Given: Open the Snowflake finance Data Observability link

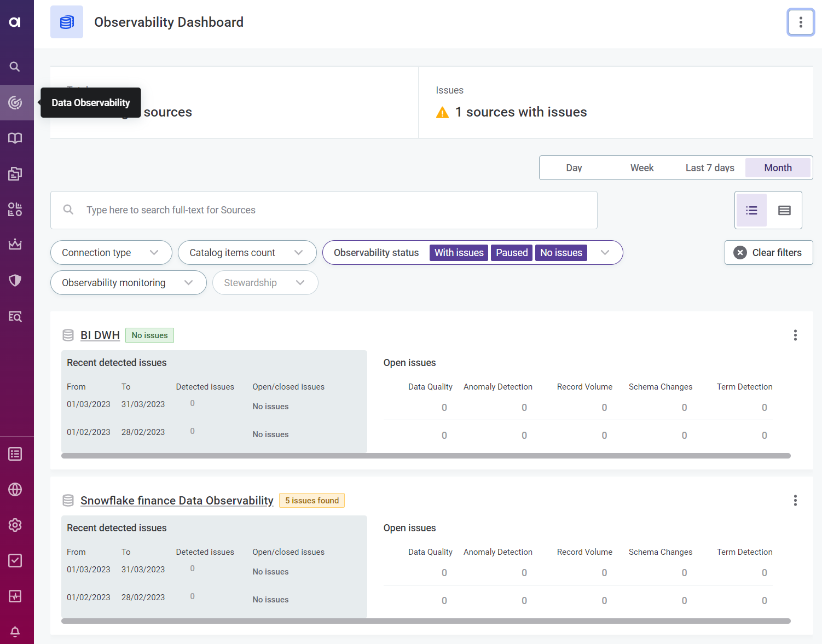Looking at the screenshot, I should (177, 501).
